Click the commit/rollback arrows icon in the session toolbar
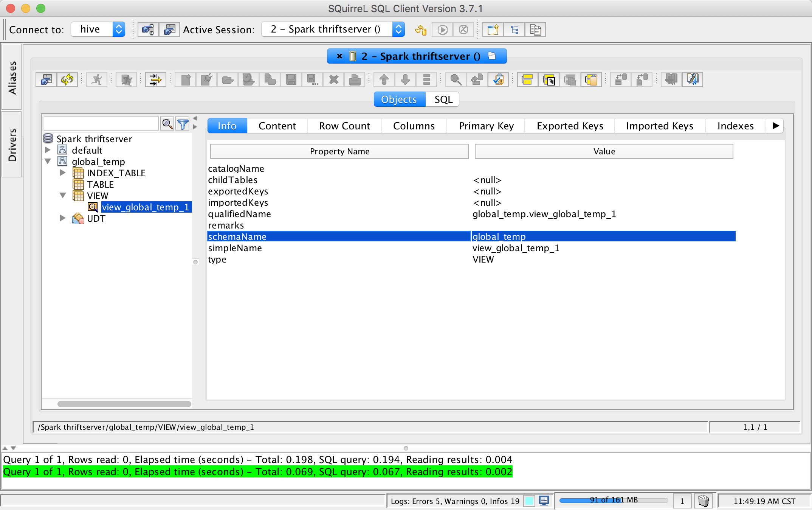Screen dimensions: 812x510 coord(155,79)
